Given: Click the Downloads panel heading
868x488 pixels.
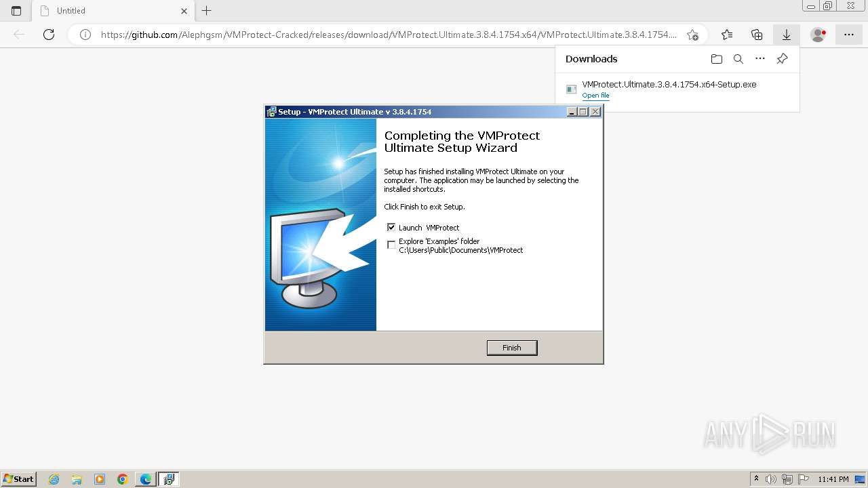Looking at the screenshot, I should (591, 59).
